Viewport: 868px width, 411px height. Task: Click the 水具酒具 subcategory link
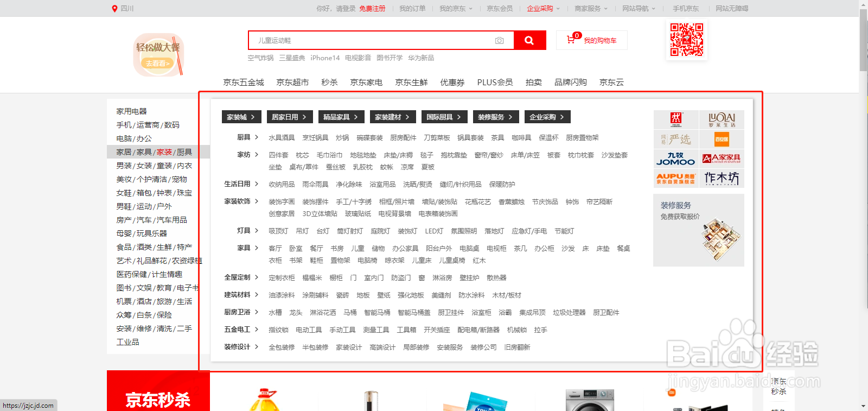(x=282, y=138)
